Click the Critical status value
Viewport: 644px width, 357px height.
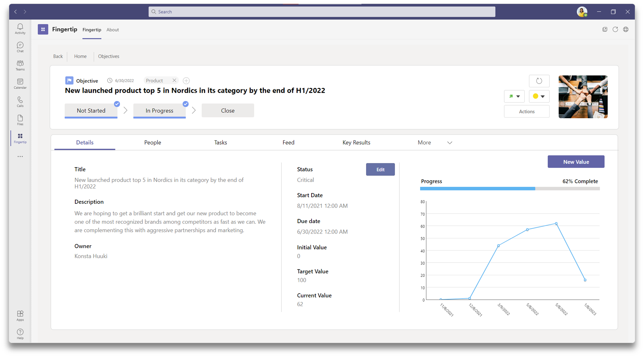point(305,180)
